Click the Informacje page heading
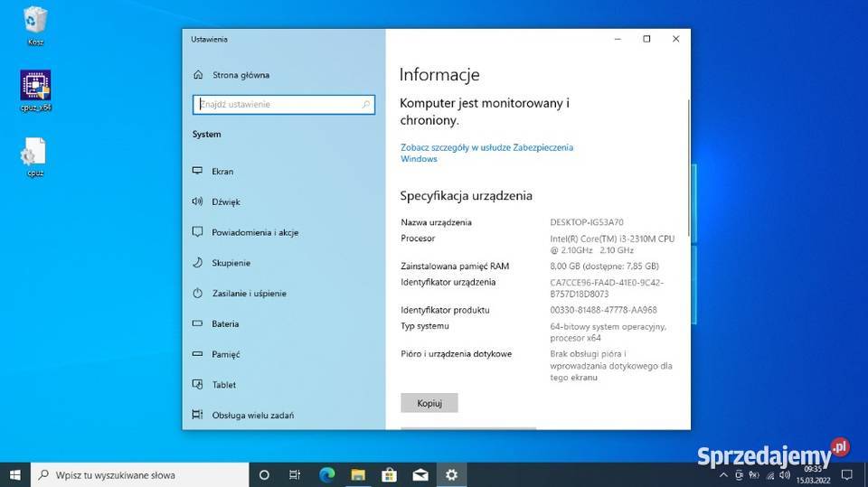 pyautogui.click(x=439, y=75)
